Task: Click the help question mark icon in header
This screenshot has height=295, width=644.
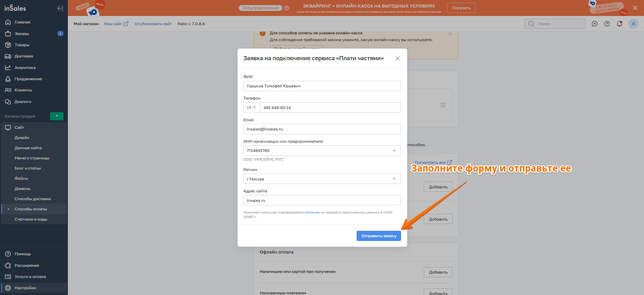Action: pyautogui.click(x=607, y=24)
